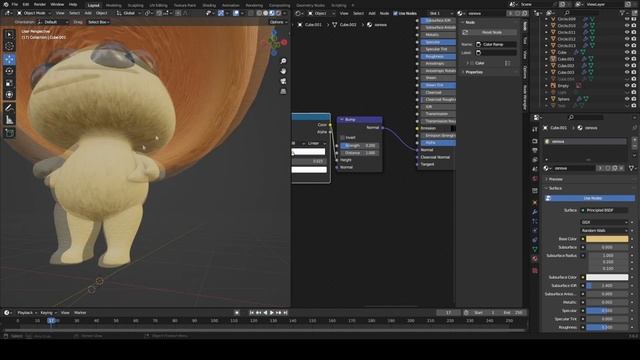The image size is (640, 360).
Task: Activate the Select Box tool icon
Action: [x=9, y=34]
